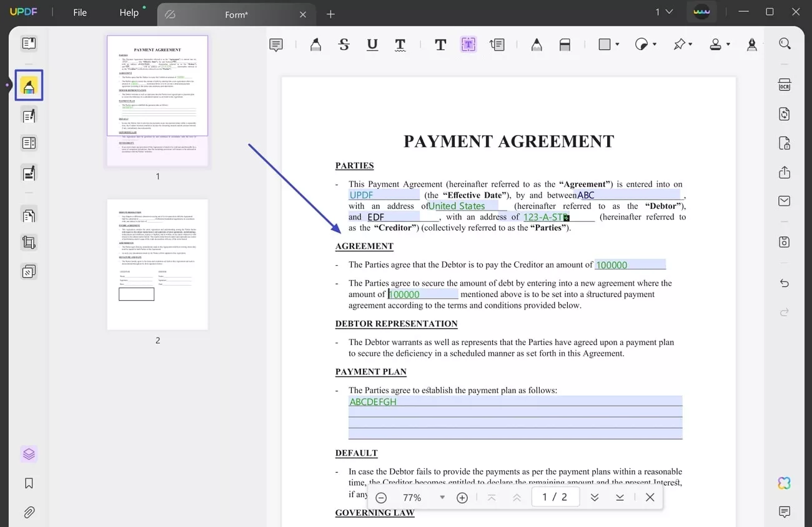Select the Rectangle shape tool
The image size is (812, 527).
tap(604, 44)
